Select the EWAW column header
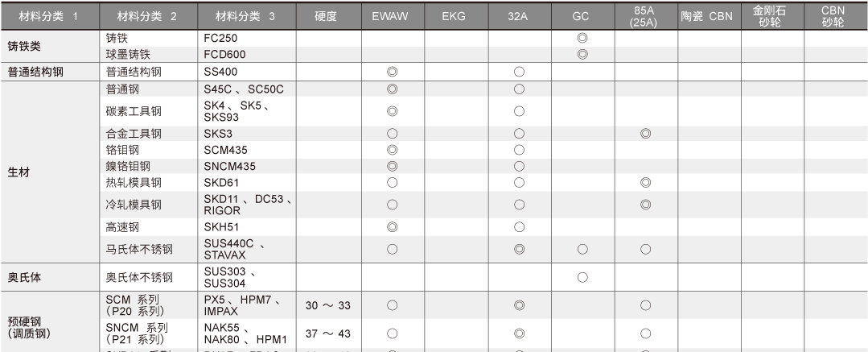Viewport: 868px width, 352px height. [393, 16]
